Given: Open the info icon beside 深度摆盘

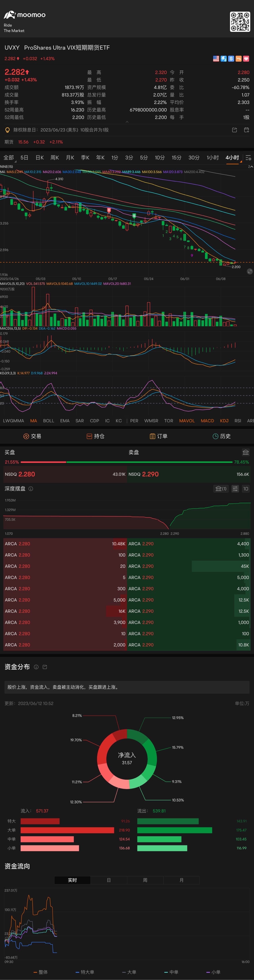Looking at the screenshot, I should coord(31,489).
